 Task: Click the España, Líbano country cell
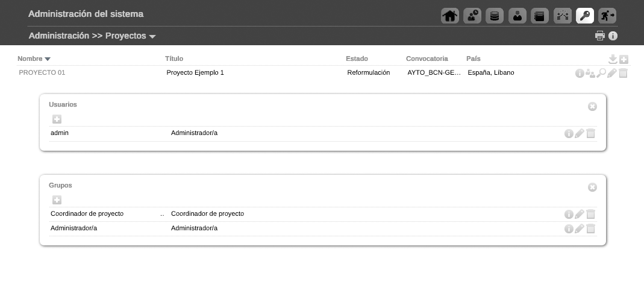491,73
